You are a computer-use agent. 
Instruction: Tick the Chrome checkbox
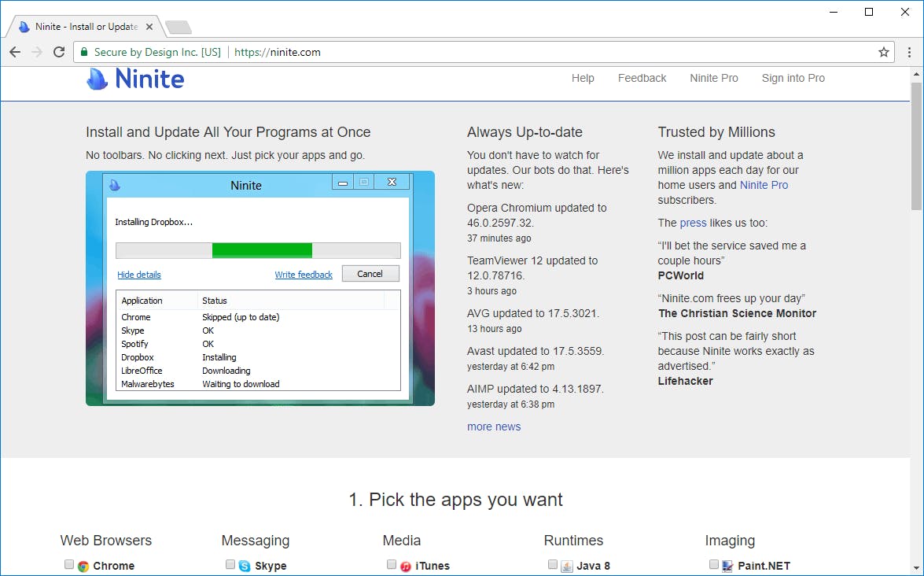tap(69, 564)
